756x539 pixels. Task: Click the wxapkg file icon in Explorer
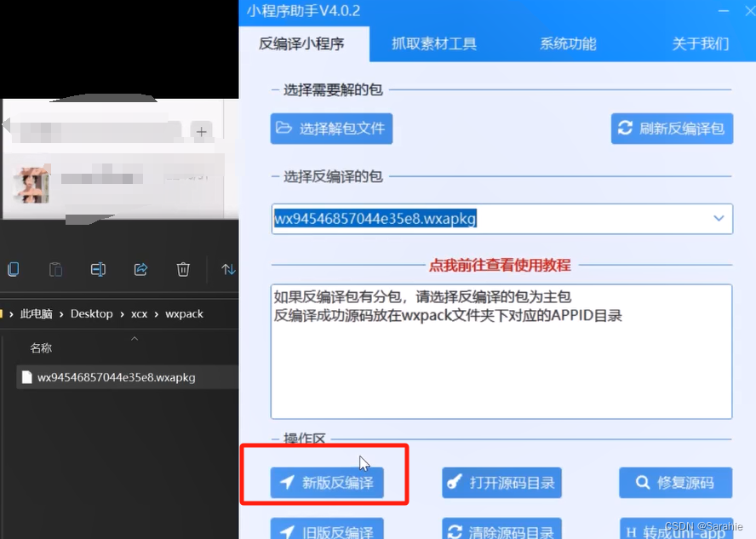(x=27, y=377)
